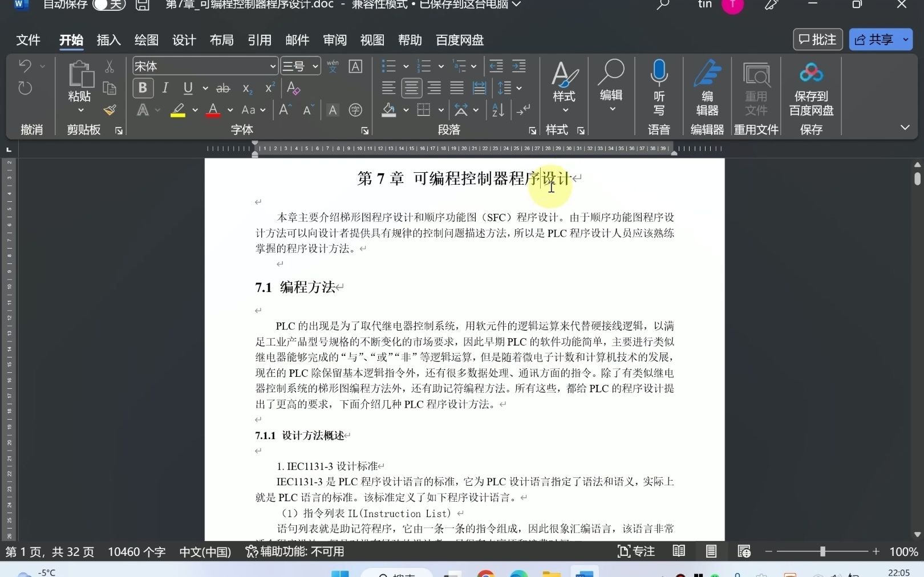Toggle Character Shading button
924x577 pixels.
pos(333,110)
